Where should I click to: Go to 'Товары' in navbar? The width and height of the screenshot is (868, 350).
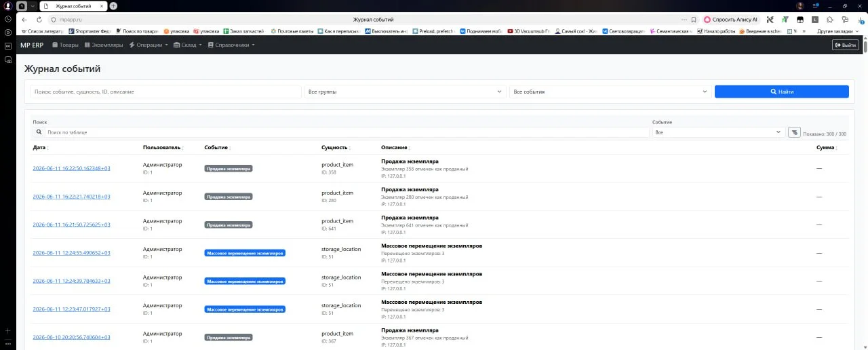click(x=65, y=45)
